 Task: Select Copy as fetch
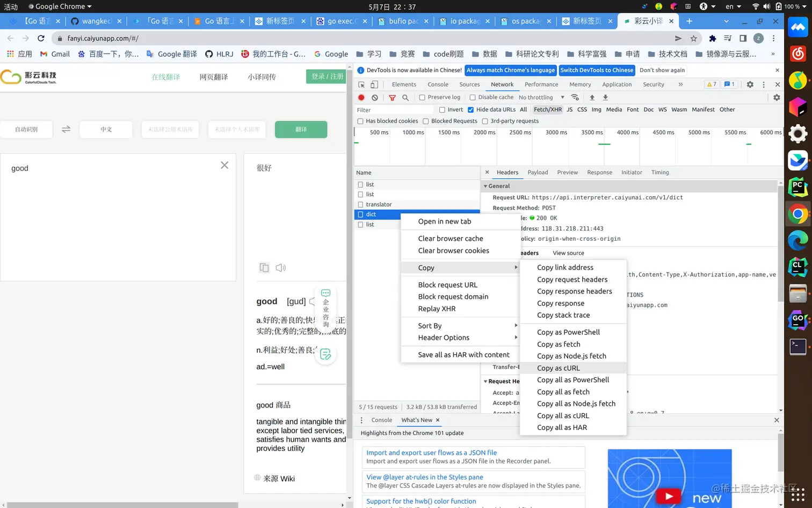[x=573, y=344]
